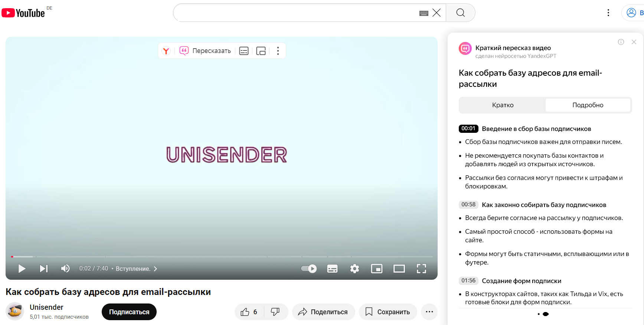The image size is (644, 325).
Task: Click heading Введение в сбор базы подписчиков
Action: pyautogui.click(x=536, y=129)
